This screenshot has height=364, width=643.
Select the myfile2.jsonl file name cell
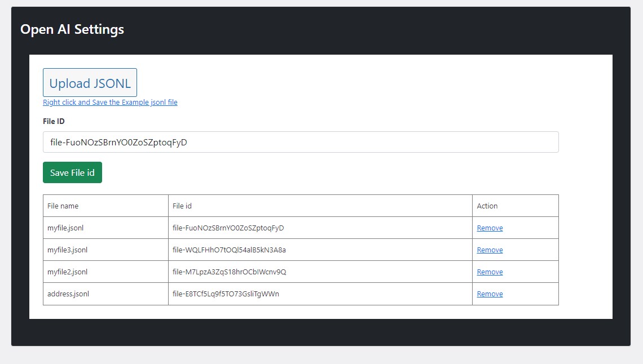point(106,272)
